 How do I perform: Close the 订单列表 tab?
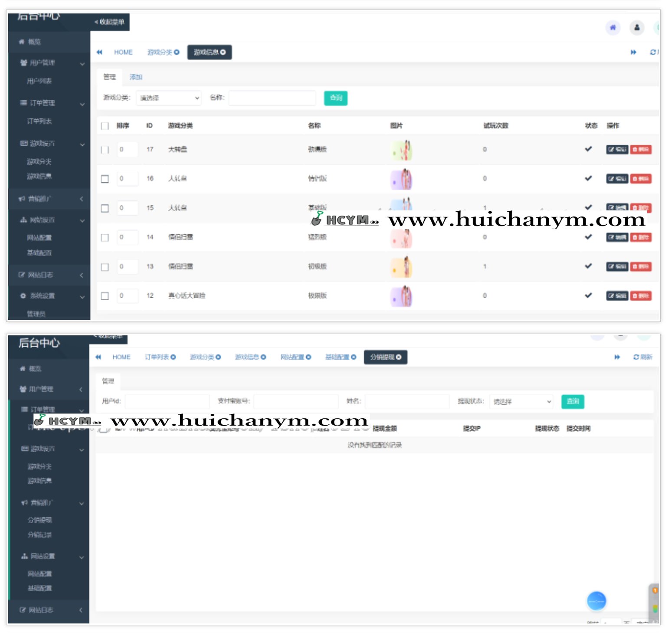(173, 357)
